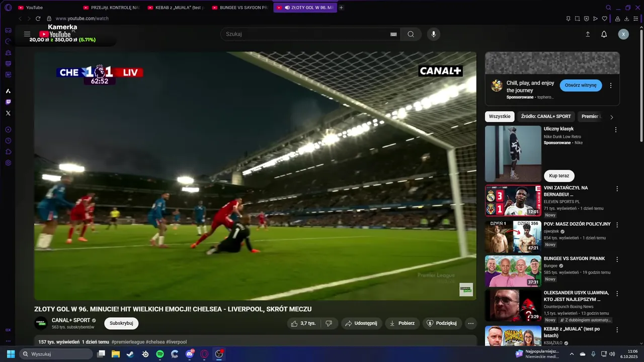This screenshot has width=644, height=362.
Task: Click the Podziękuj thanks button
Action: click(x=442, y=323)
